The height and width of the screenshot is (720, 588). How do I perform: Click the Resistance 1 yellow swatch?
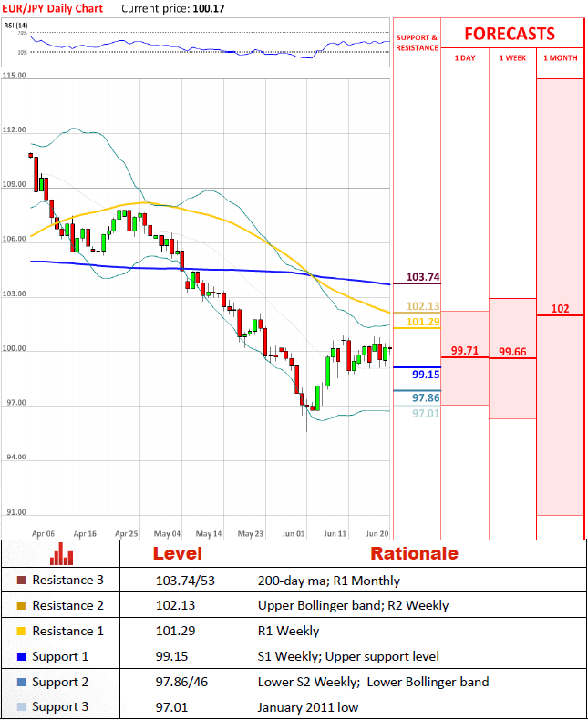pyautogui.click(x=21, y=631)
